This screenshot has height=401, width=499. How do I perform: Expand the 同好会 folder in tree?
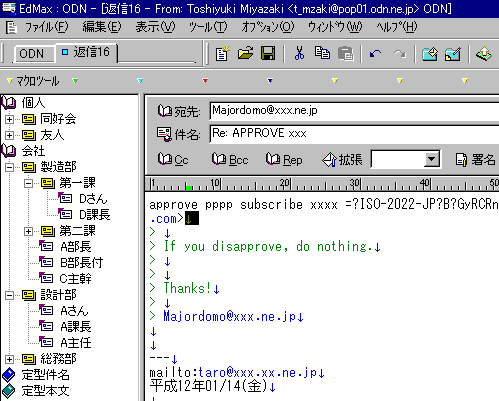[10, 119]
